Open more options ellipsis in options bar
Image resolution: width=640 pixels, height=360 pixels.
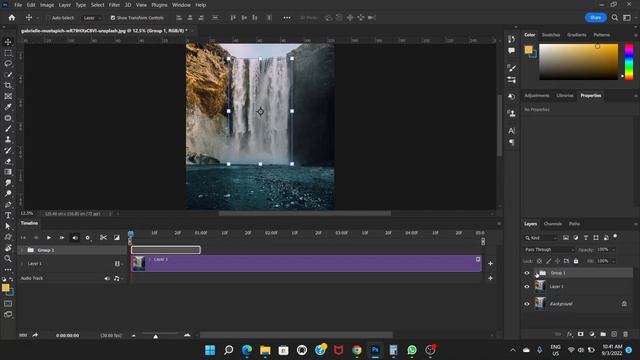(287, 18)
